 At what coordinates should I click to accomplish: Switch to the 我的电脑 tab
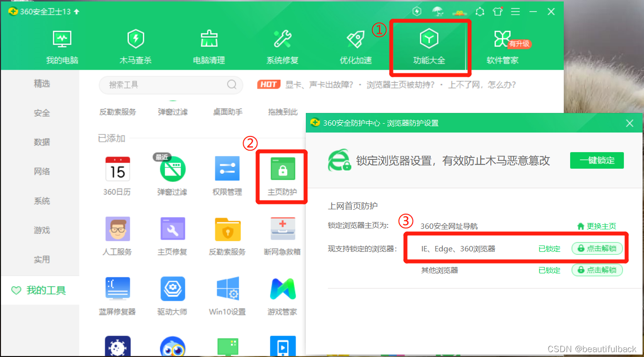[x=62, y=46]
